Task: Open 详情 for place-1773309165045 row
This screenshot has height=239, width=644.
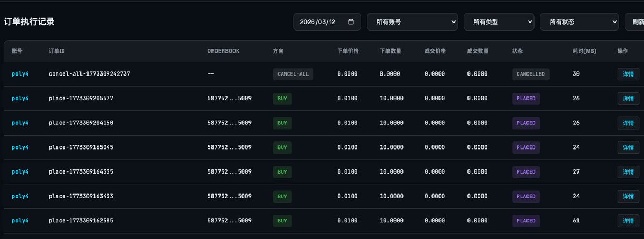Action: [628, 147]
